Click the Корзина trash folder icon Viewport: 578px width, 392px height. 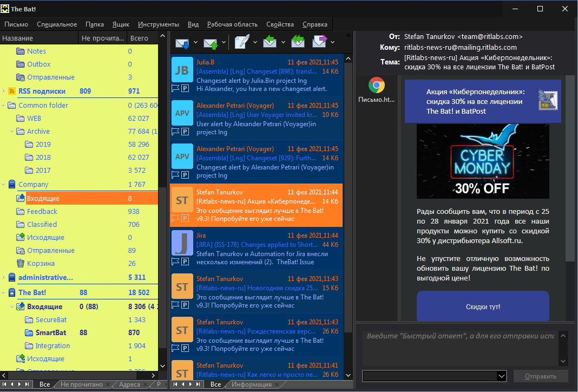point(21,263)
